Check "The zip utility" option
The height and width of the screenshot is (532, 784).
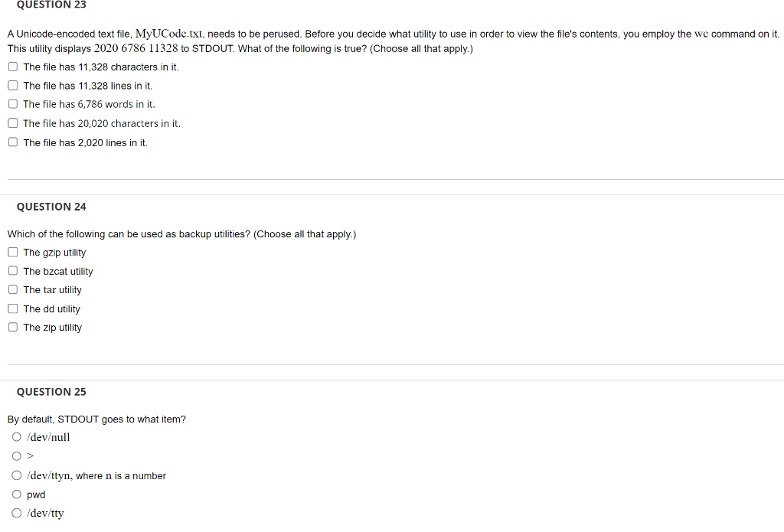point(12,327)
